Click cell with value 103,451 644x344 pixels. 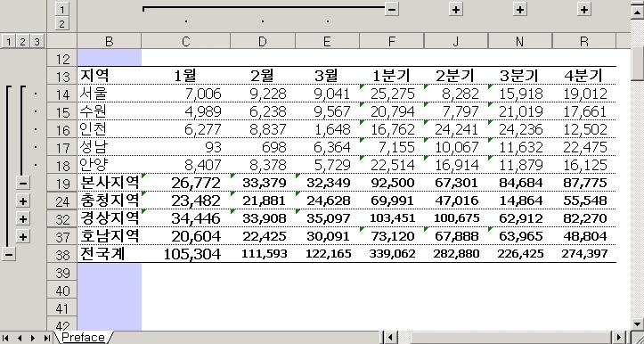391,218
